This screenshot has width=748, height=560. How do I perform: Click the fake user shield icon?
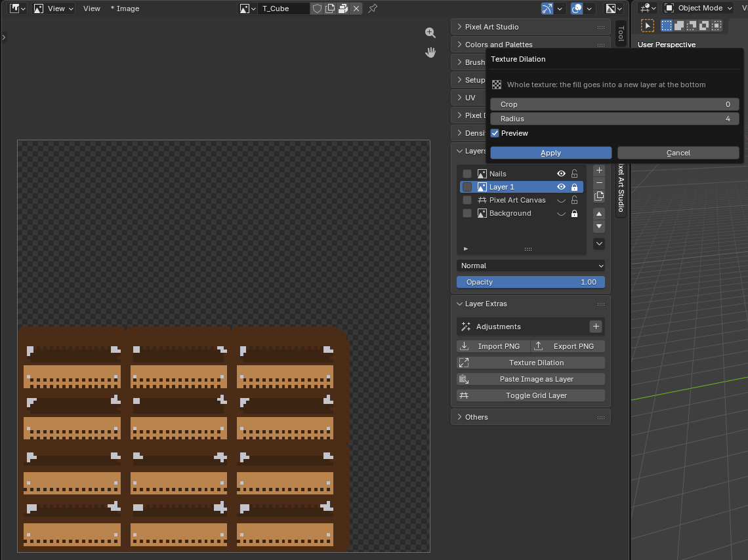coord(317,9)
